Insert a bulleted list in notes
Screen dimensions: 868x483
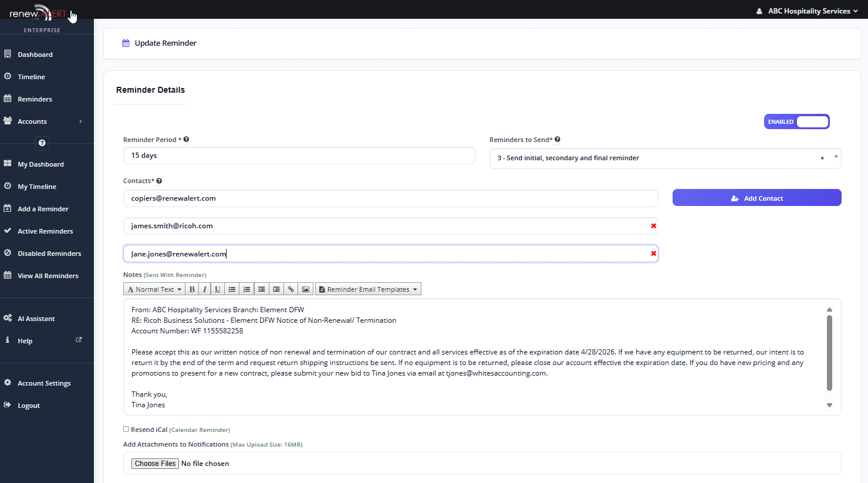pos(232,289)
